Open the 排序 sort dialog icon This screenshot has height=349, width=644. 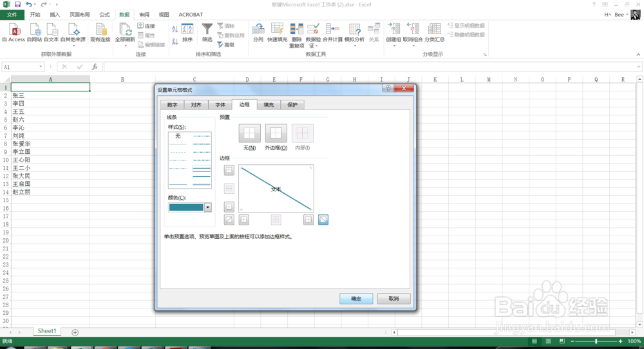click(x=187, y=32)
